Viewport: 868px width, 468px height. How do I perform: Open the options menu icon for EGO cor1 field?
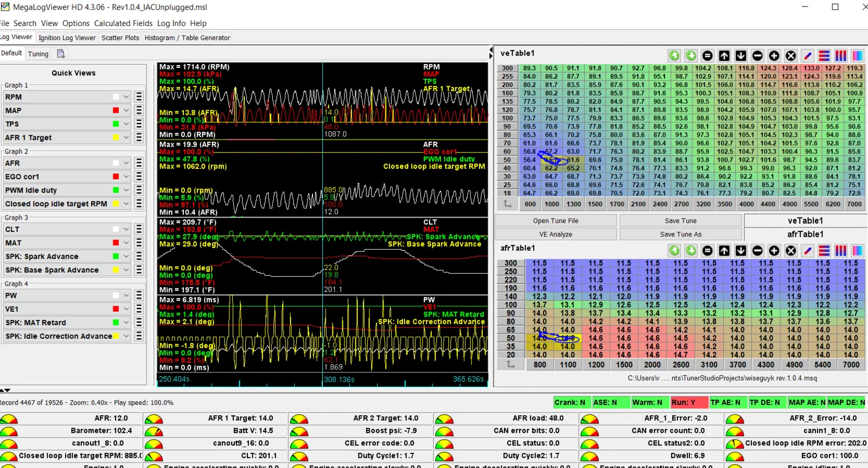[x=139, y=176]
